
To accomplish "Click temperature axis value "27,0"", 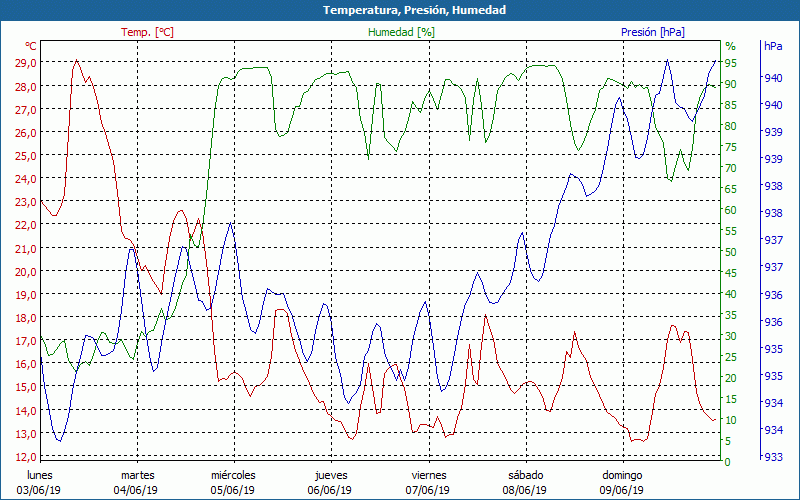I will [25, 110].
